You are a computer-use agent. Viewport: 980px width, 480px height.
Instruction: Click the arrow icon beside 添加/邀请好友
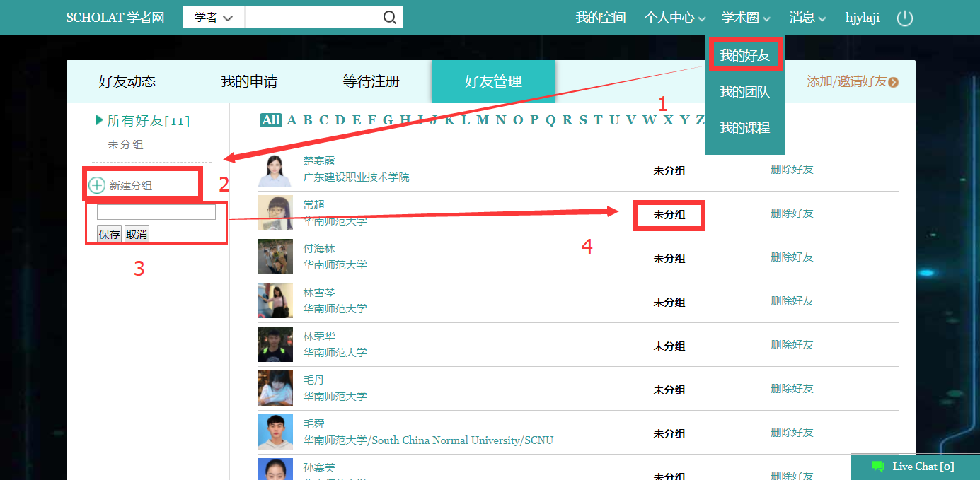point(894,82)
